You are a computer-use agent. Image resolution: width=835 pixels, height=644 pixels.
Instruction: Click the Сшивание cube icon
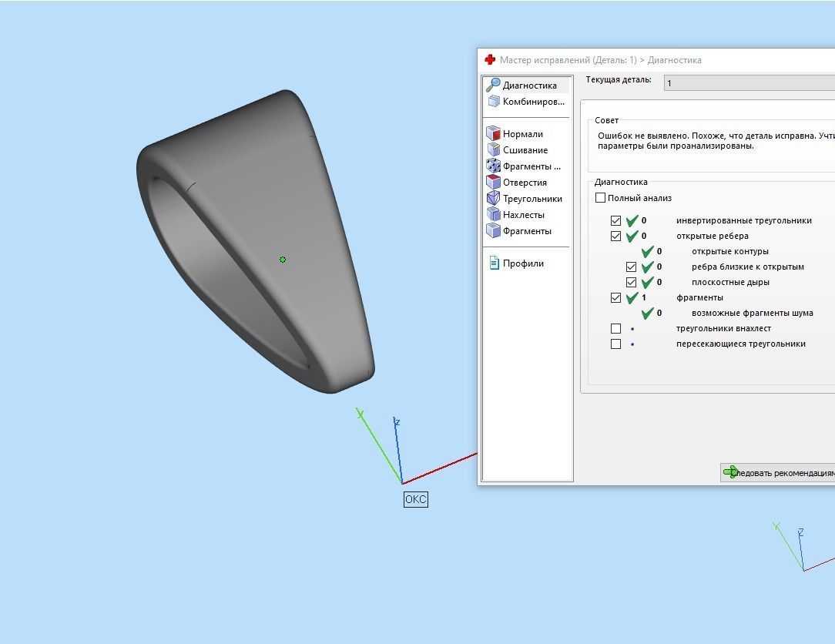coord(493,149)
